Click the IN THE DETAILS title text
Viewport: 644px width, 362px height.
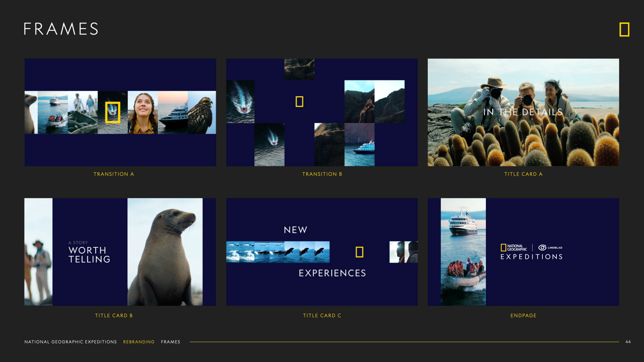tap(523, 112)
